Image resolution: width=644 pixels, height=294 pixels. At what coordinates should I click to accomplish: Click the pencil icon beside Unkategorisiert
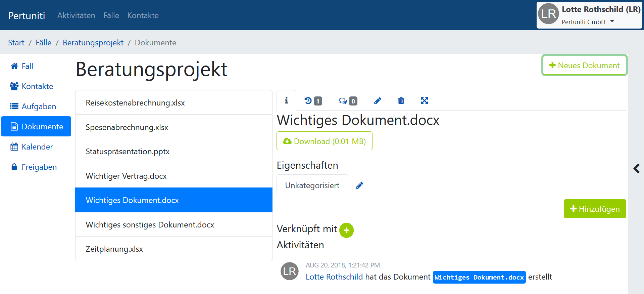coord(360,185)
